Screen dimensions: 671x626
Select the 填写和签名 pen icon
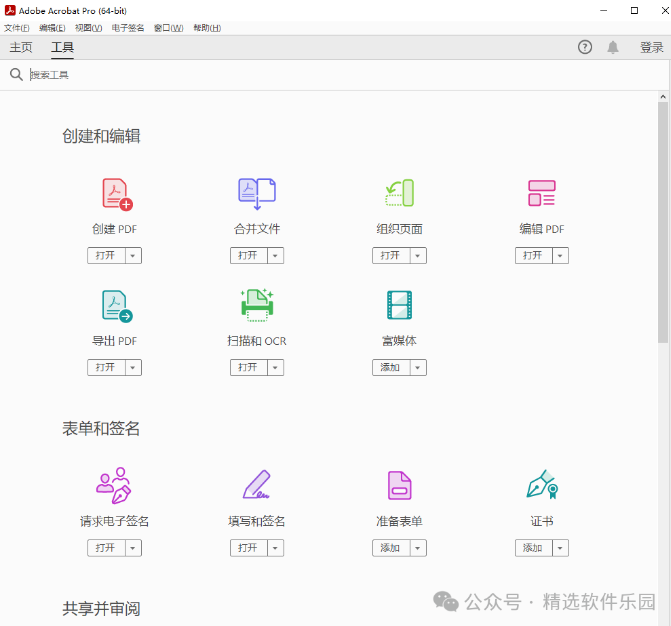[257, 485]
